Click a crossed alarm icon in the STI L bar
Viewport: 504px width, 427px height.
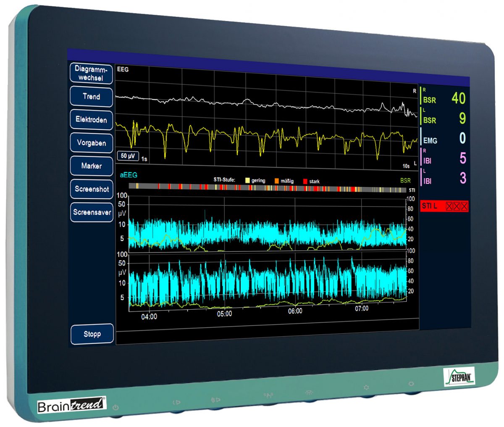click(449, 206)
